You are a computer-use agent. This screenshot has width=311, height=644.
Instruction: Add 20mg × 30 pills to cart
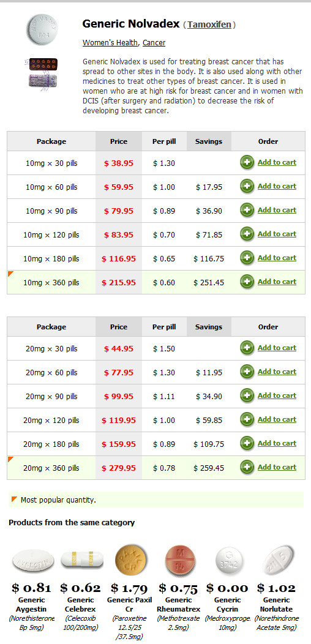click(277, 348)
